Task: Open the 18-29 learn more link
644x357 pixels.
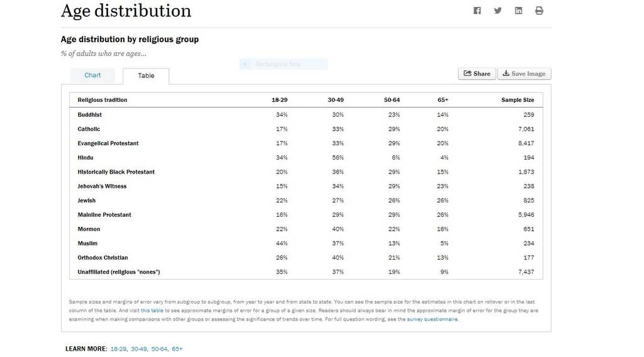Action: pos(118,349)
